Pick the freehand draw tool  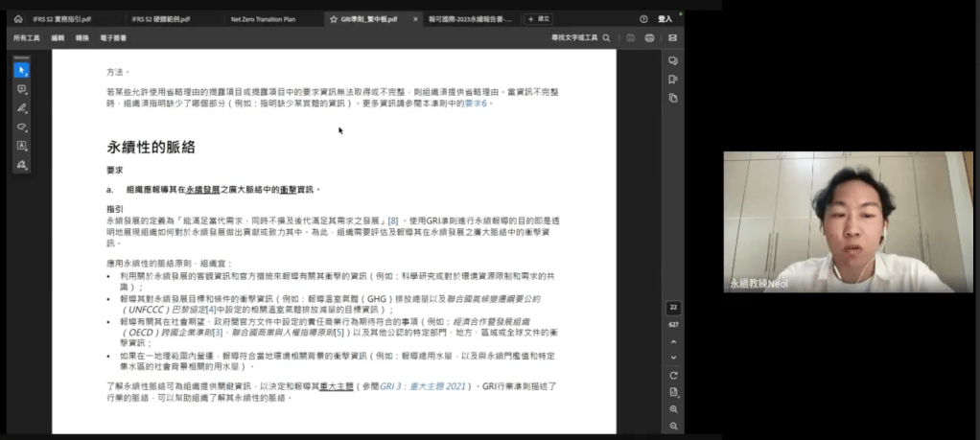pos(21,127)
